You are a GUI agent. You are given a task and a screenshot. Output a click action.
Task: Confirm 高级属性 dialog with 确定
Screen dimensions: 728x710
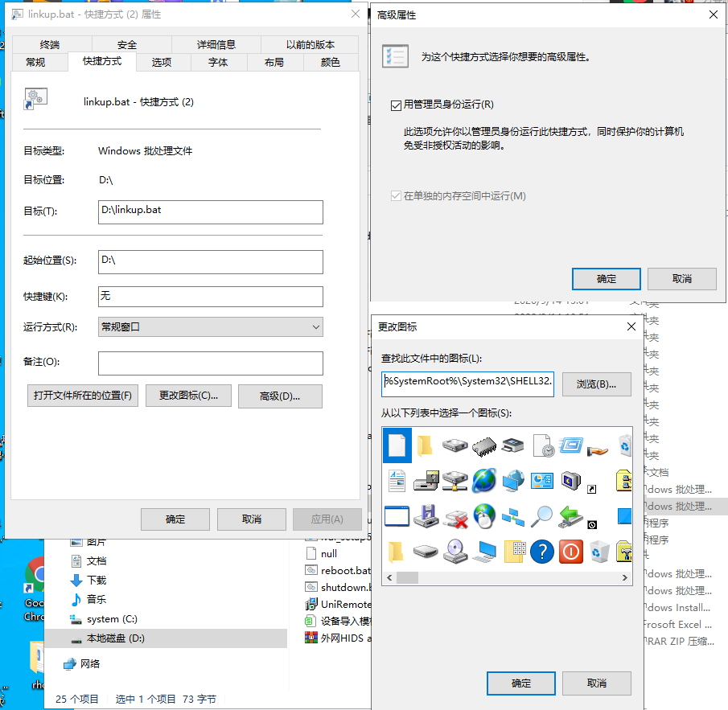click(x=607, y=279)
